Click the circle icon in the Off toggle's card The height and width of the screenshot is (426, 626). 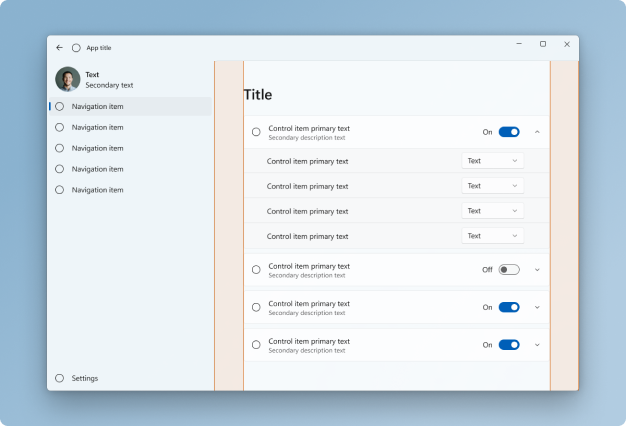point(256,270)
